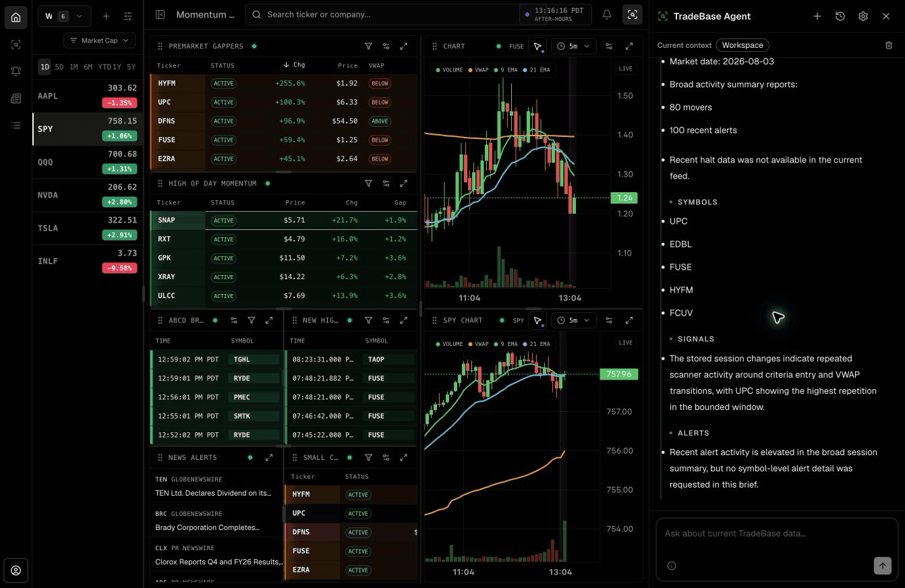This screenshot has height=588, width=905.
Task: Toggle symbol-link cursor in FUSE chart
Action: click(x=537, y=46)
